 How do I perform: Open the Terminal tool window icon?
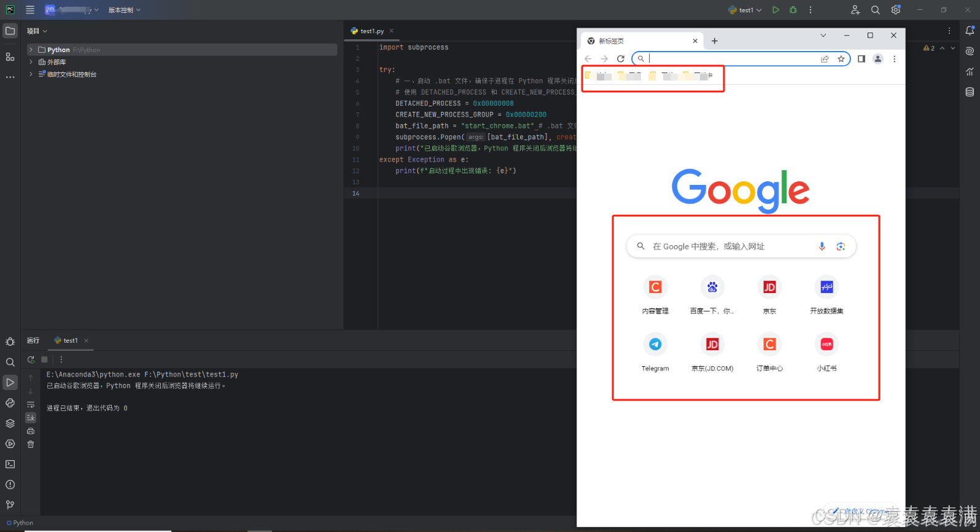click(10, 464)
